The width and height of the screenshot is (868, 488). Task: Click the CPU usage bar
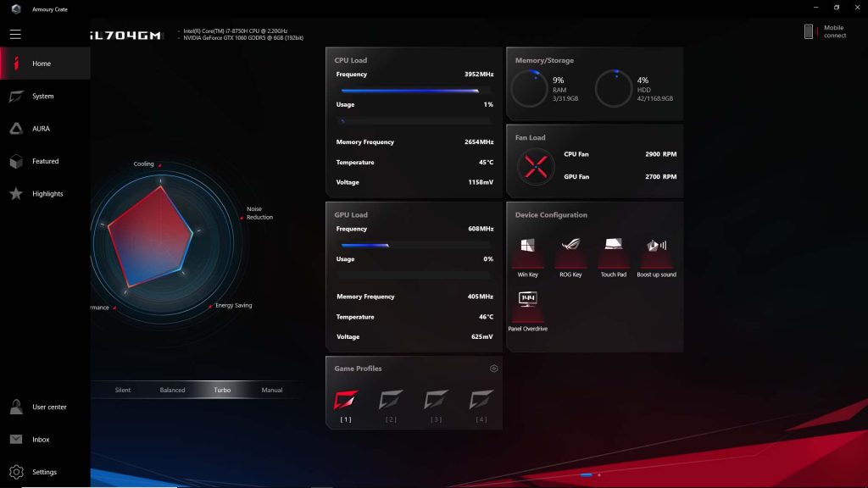[x=415, y=120]
